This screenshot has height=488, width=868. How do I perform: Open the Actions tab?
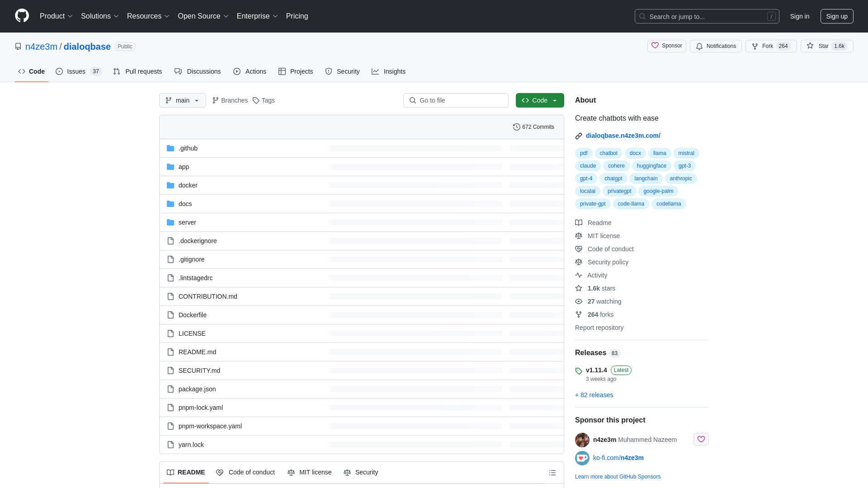click(250, 71)
